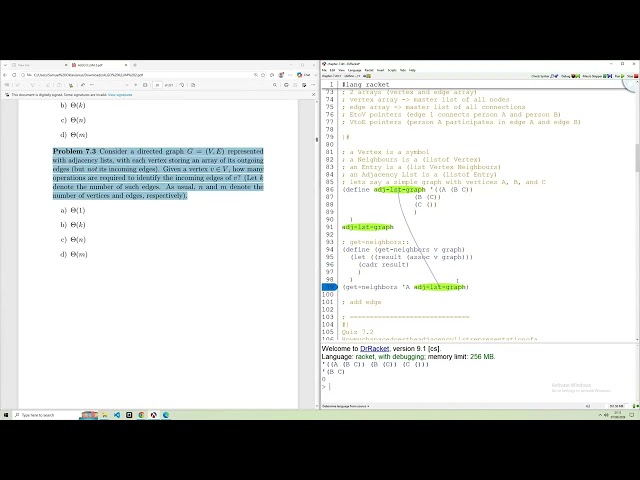This screenshot has width=640, height=480.
Task: Click the DrRacket icon in the taskbar
Action: (x=153, y=415)
